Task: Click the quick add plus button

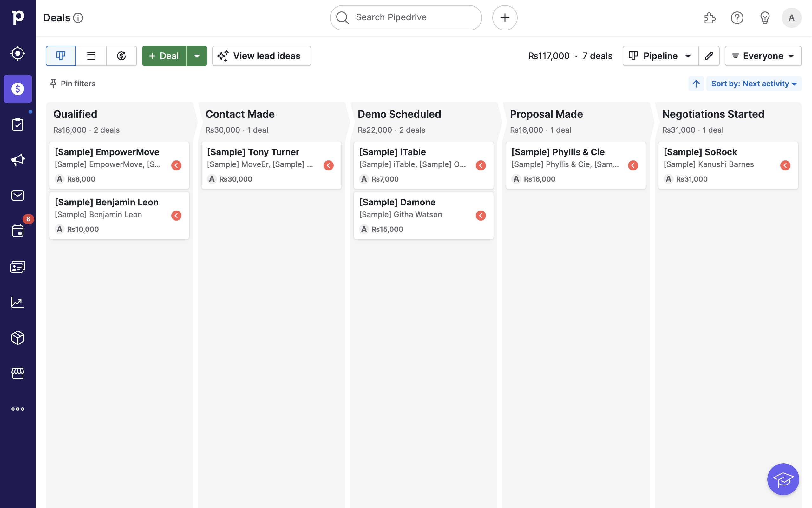Action: (x=505, y=18)
